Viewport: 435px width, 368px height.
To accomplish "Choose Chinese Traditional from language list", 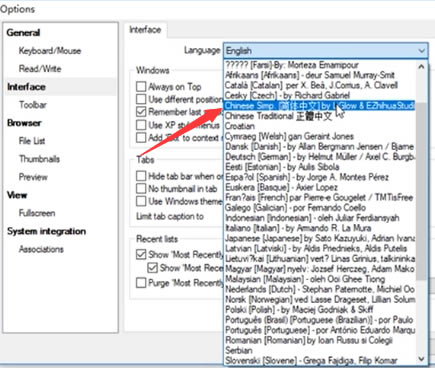I will [x=320, y=116].
